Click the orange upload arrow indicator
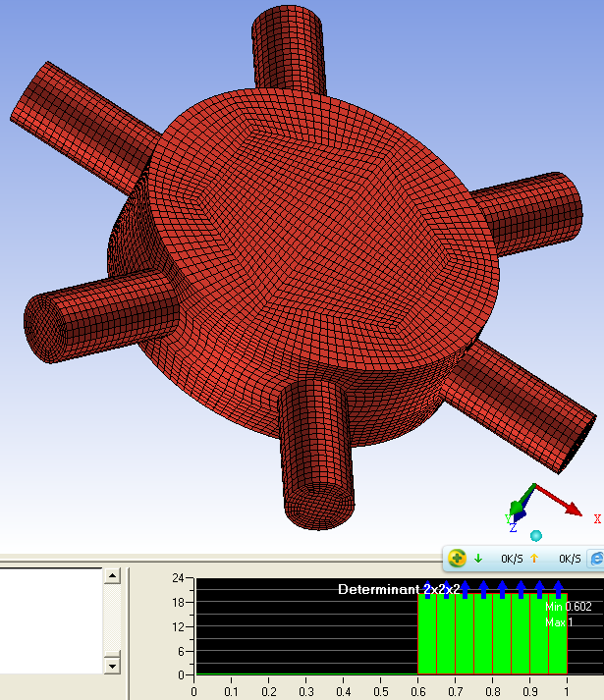 (x=535, y=559)
